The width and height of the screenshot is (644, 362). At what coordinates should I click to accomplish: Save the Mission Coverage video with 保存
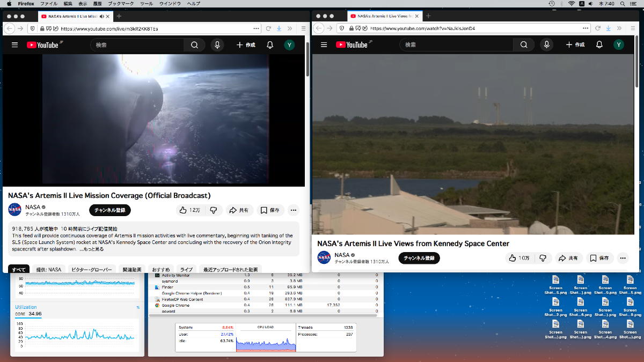[x=270, y=210]
